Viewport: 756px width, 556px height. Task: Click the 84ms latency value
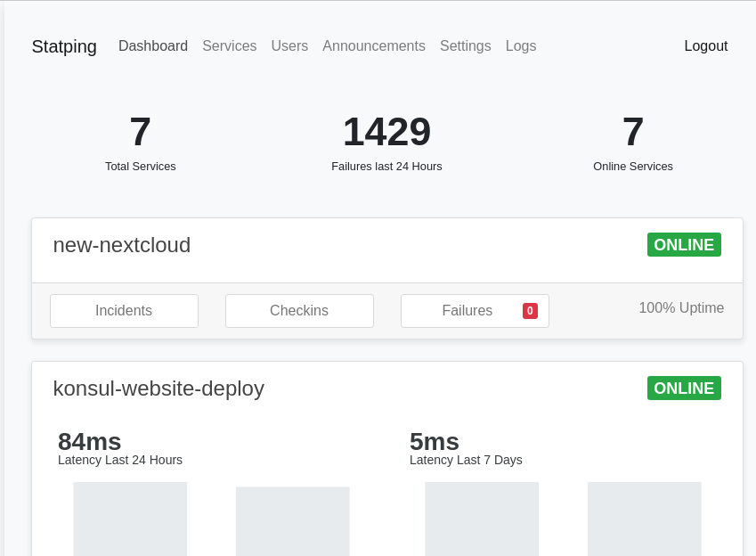[x=90, y=442]
